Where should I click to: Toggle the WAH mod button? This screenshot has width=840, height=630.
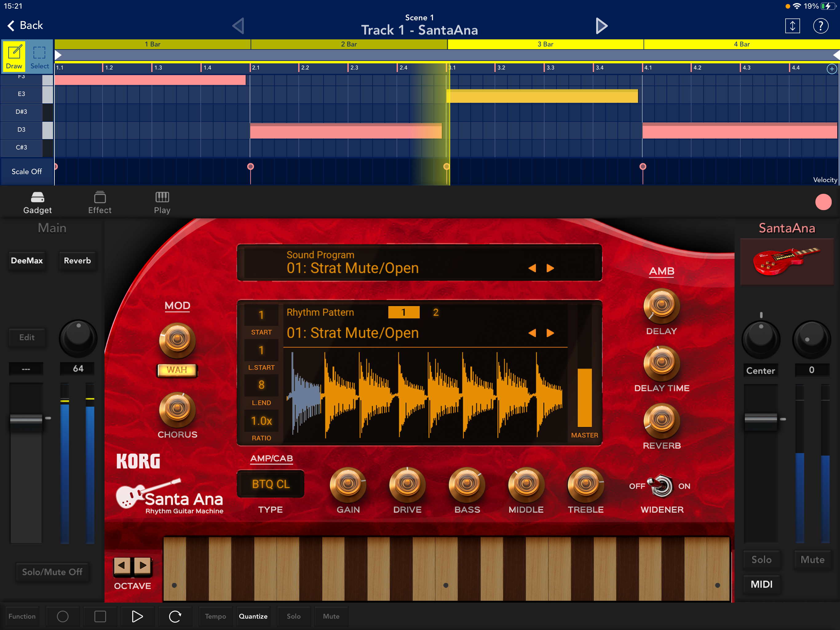[x=177, y=370]
